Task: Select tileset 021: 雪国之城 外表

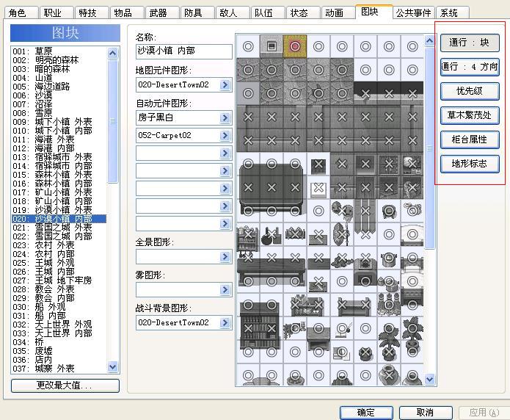Action: pyautogui.click(x=59, y=228)
